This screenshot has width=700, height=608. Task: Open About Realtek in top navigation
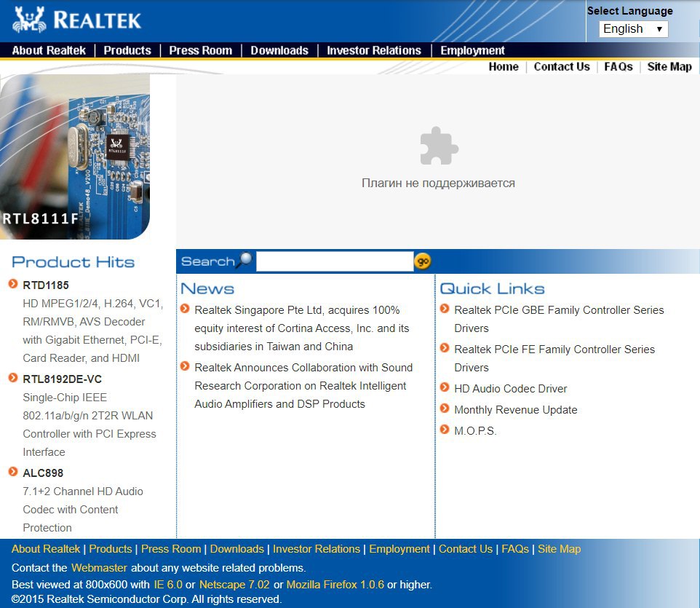click(49, 50)
